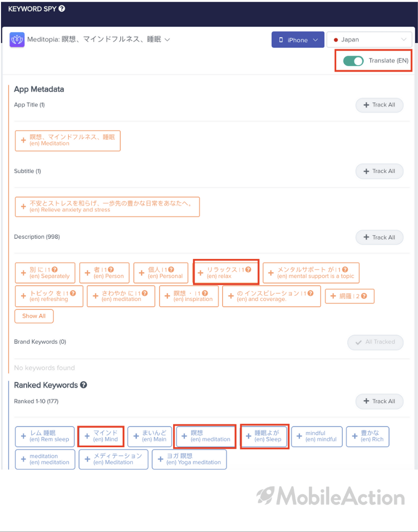The width and height of the screenshot is (418, 532).
Task: Click Track All for Description keywords
Action: coord(379,237)
